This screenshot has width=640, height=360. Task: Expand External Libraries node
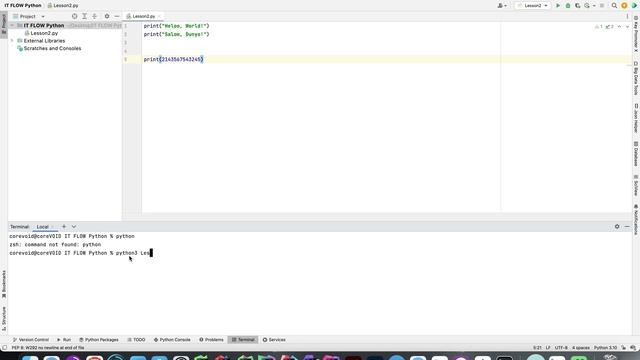click(12, 41)
